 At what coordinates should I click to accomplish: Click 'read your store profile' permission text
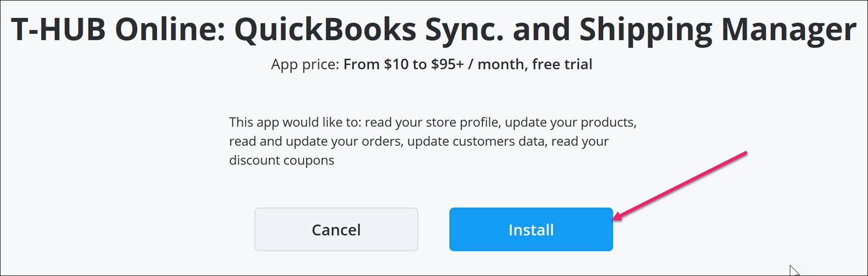(431, 122)
